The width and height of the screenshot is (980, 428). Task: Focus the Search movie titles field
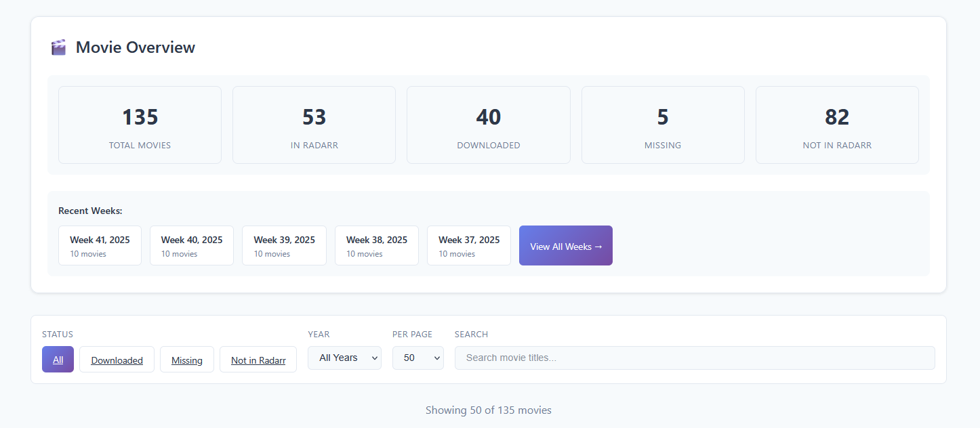pyautogui.click(x=694, y=358)
